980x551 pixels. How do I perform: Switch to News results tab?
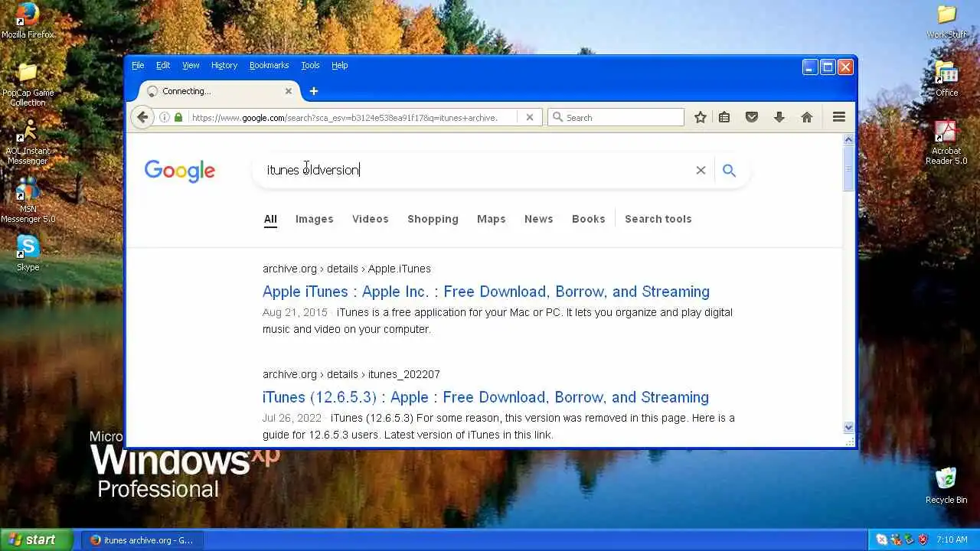pos(538,219)
